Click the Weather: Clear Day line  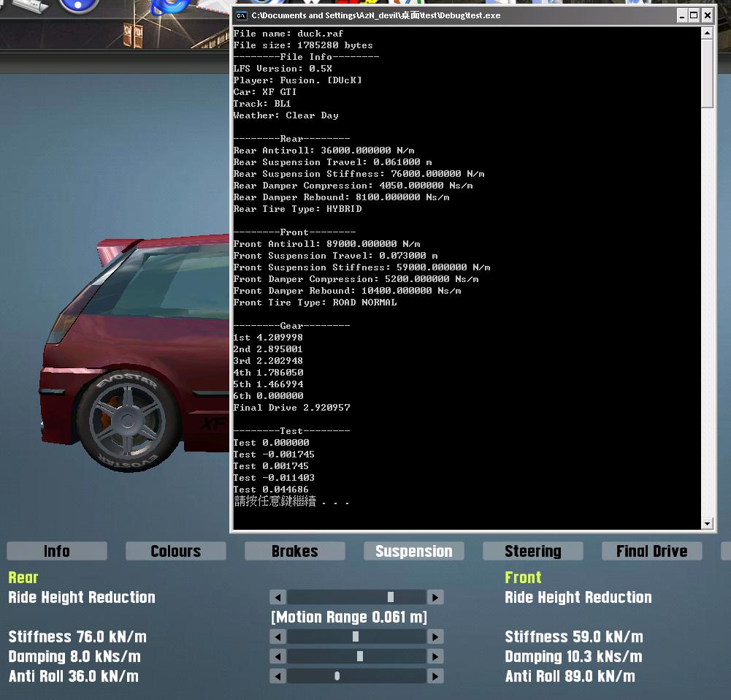coord(286,115)
